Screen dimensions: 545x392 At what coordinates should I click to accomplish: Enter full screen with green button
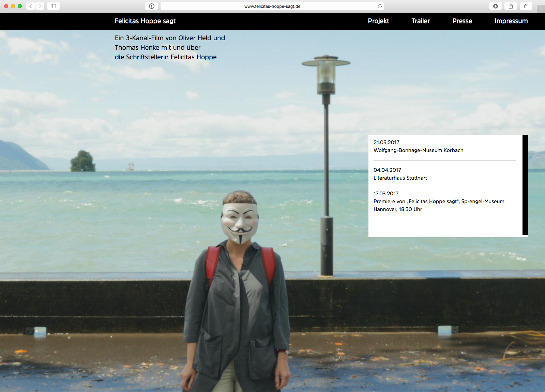click(20, 6)
